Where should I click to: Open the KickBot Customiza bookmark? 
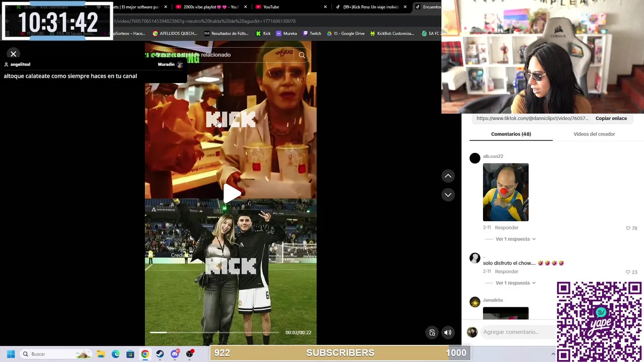click(392, 34)
